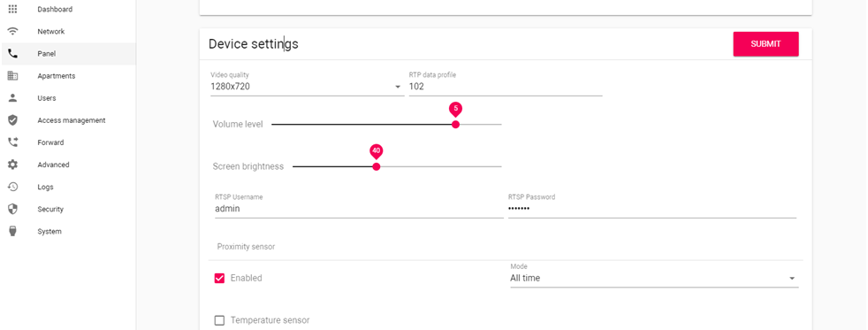Open the Dashboard grid icon
The image size is (868, 330).
pos(12,10)
